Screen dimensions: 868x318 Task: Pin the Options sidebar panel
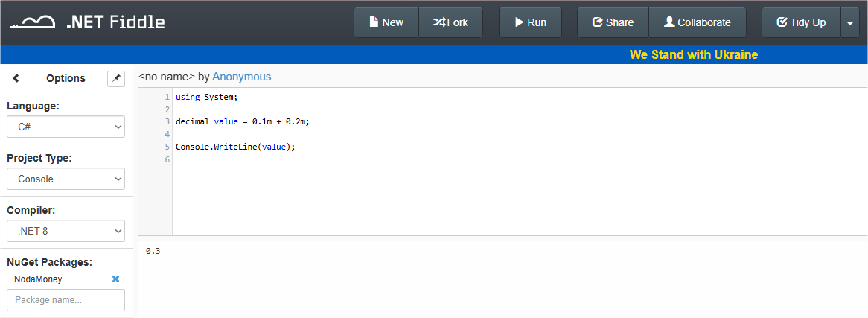(x=116, y=79)
